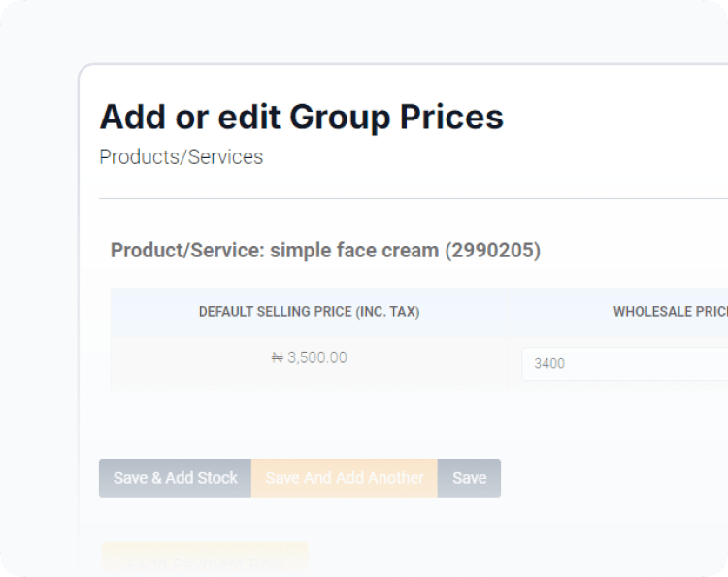Image resolution: width=728 pixels, height=577 pixels.
Task: Select the simple face cream product name
Action: [354, 250]
